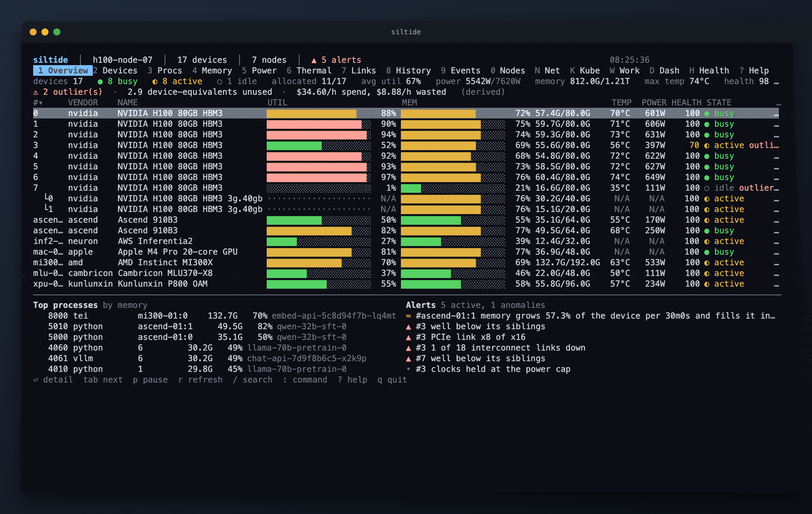Click the bullet beside clocks held alert
The height and width of the screenshot is (514, 812).
[408, 369]
